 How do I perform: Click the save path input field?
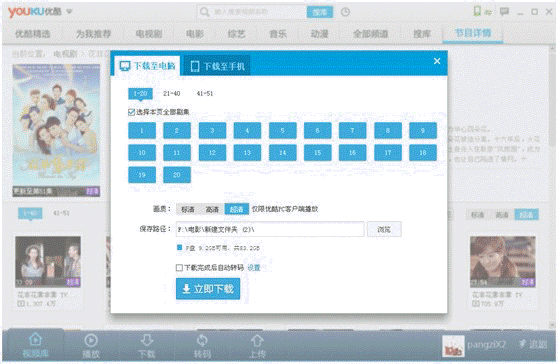click(270, 230)
